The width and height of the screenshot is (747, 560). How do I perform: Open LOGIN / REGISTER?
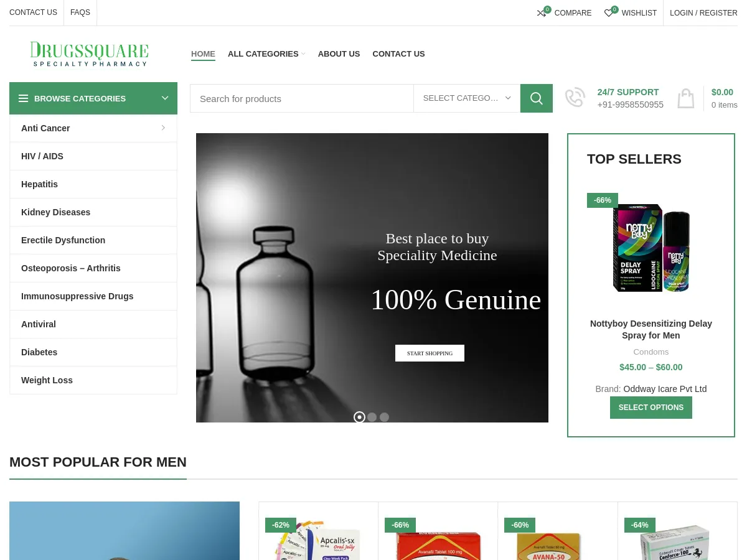tap(703, 12)
